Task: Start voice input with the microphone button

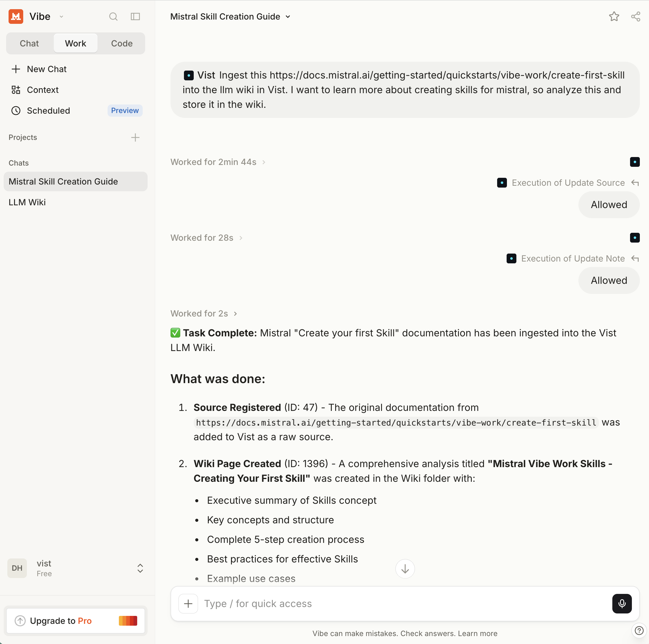Action: [x=622, y=604]
